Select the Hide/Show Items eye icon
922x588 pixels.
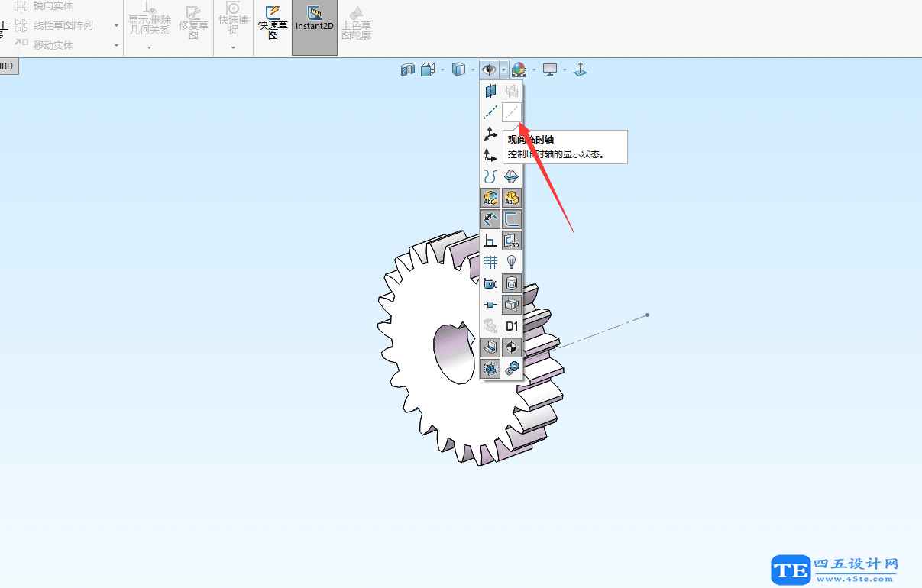[x=490, y=69]
